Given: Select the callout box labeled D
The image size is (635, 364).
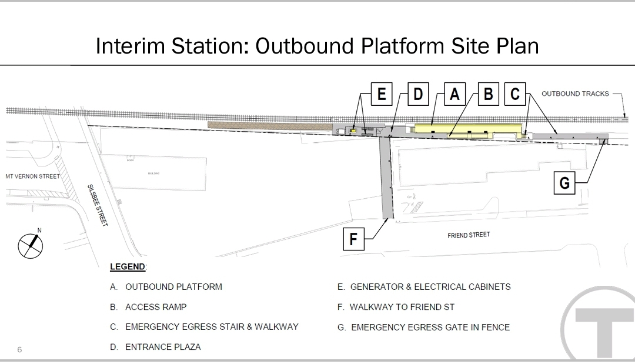Looking at the screenshot, I should pyautogui.click(x=417, y=94).
